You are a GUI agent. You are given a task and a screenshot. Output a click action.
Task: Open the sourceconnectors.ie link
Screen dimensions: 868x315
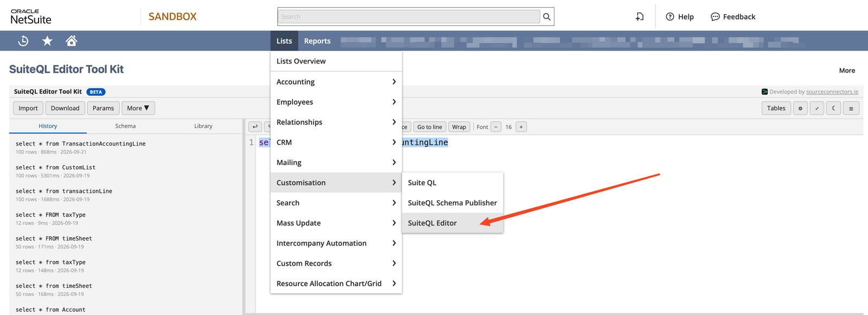click(x=832, y=92)
